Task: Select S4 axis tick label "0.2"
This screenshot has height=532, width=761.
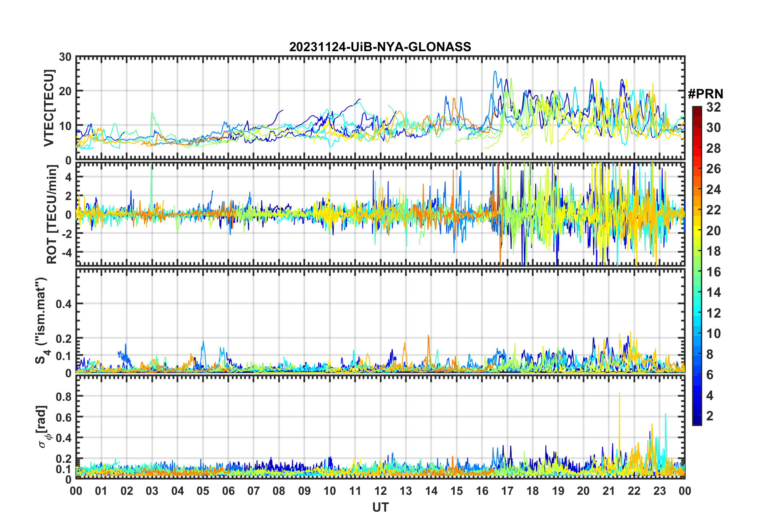Action: click(64, 338)
